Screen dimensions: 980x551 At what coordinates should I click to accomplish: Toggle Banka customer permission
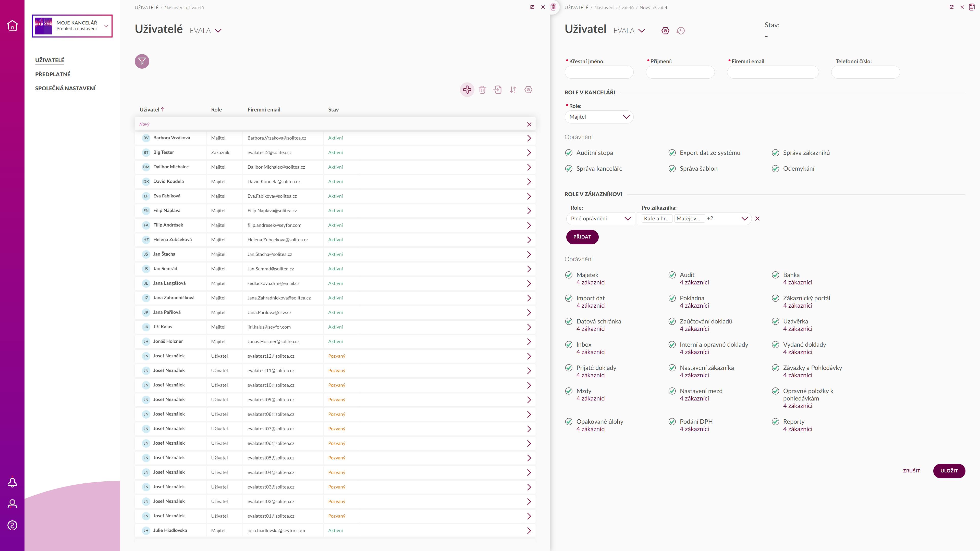tap(775, 275)
